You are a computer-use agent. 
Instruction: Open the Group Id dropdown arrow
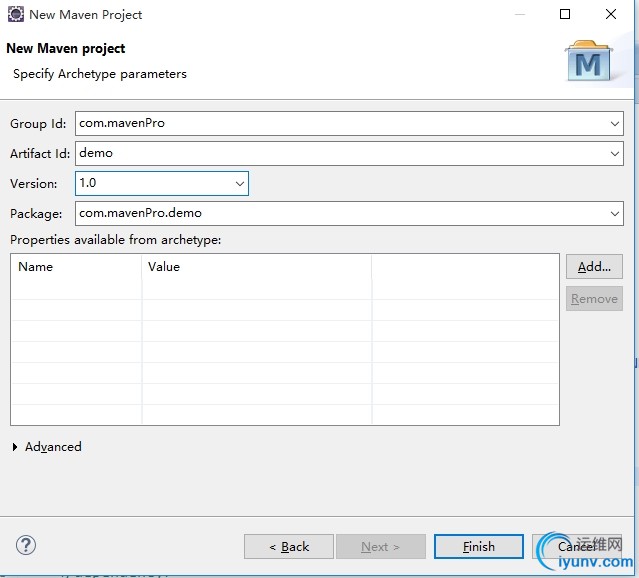(615, 124)
